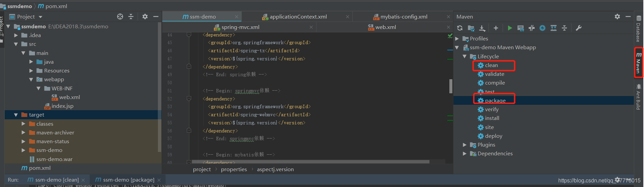Open the Database side tool window
This screenshot has width=644, height=187.
click(638, 29)
